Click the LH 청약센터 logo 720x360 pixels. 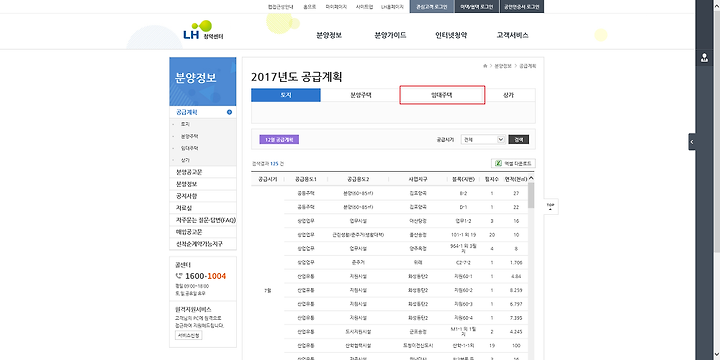pyautogui.click(x=203, y=31)
